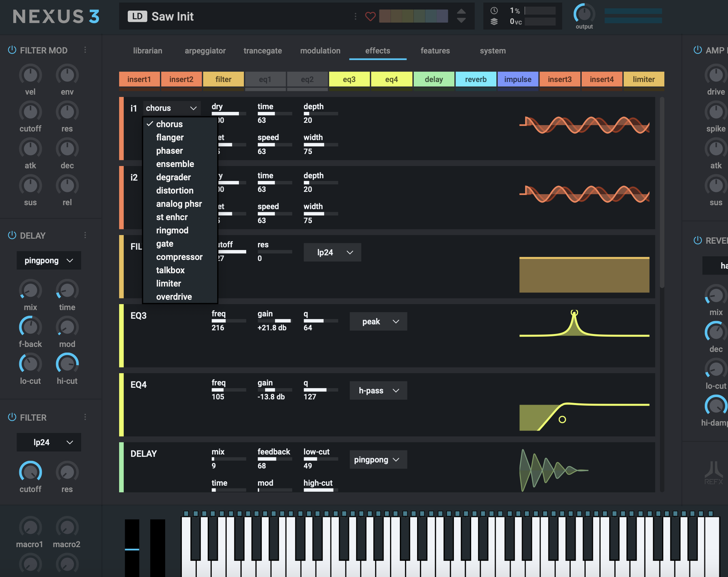The image size is (728, 577).
Task: Toggle the limiter effect slot
Action: pyautogui.click(x=644, y=79)
